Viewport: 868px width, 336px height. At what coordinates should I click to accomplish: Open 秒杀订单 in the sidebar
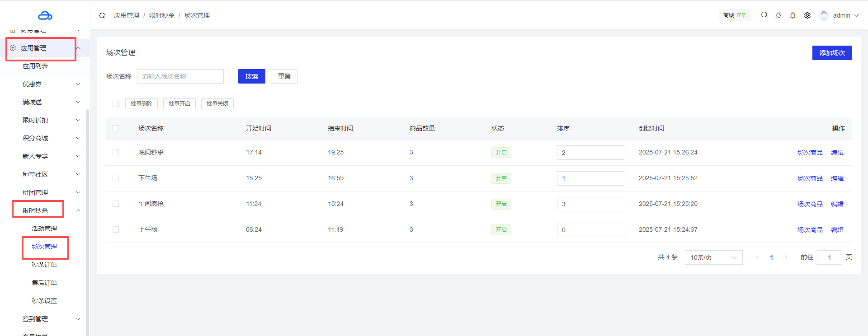(x=44, y=265)
